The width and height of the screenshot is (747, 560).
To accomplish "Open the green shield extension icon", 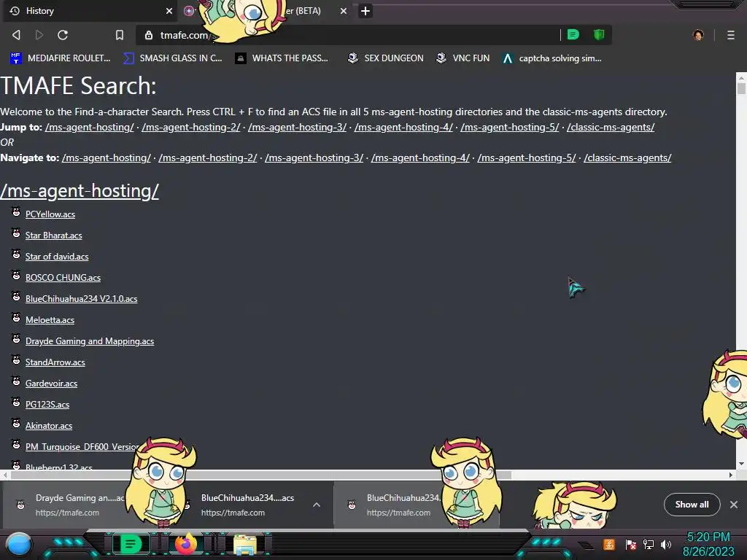I will tap(599, 34).
